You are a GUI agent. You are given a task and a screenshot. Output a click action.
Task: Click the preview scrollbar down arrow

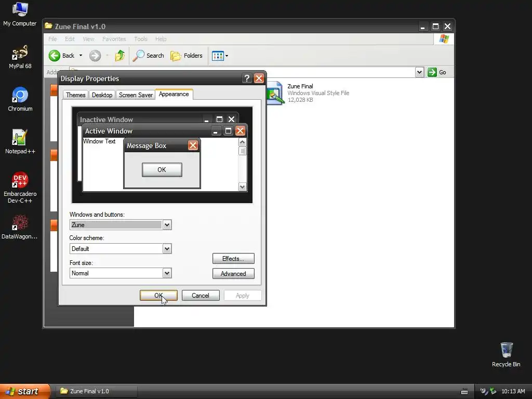242,187
